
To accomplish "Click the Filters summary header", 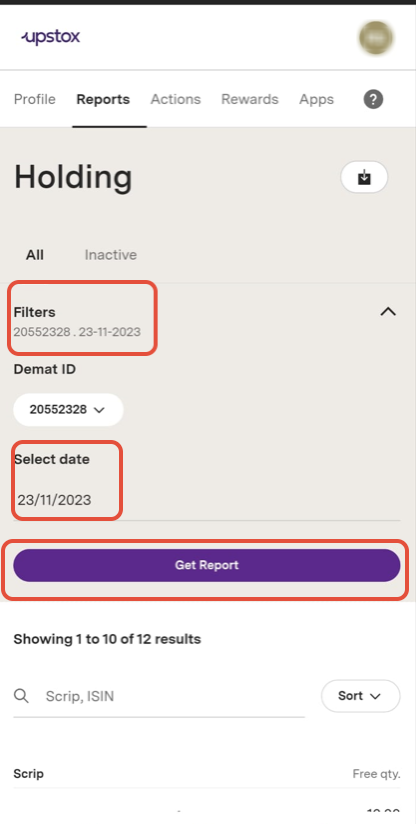I will 77,321.
